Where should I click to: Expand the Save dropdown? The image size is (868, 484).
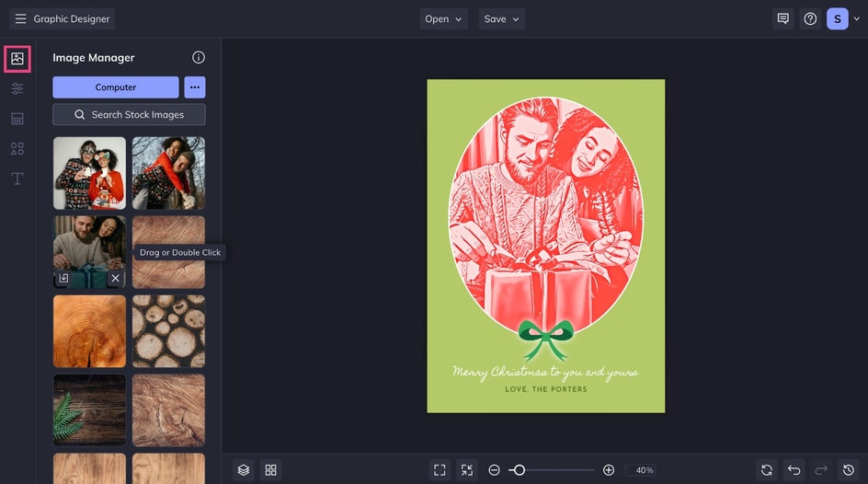[x=501, y=18]
